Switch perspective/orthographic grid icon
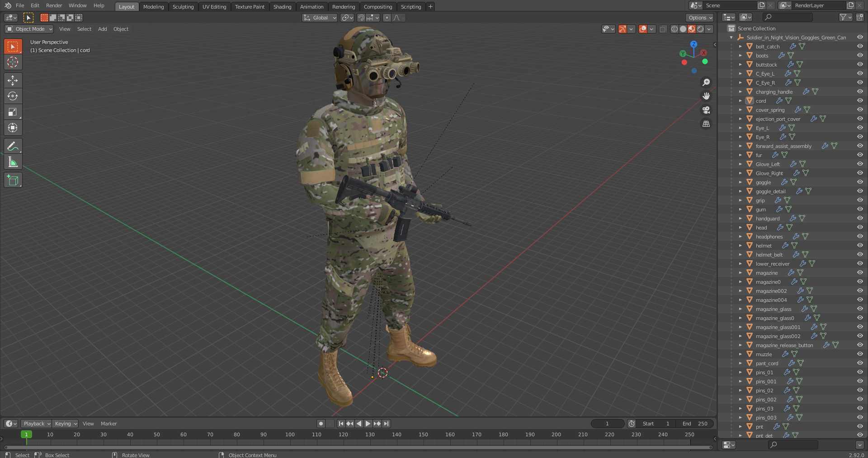The height and width of the screenshot is (458, 868). tap(706, 124)
